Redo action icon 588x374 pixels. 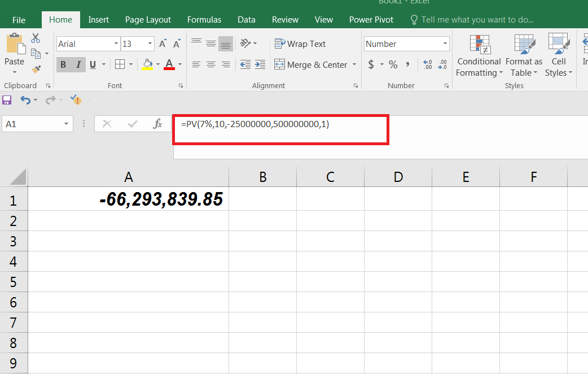pyautogui.click(x=50, y=100)
